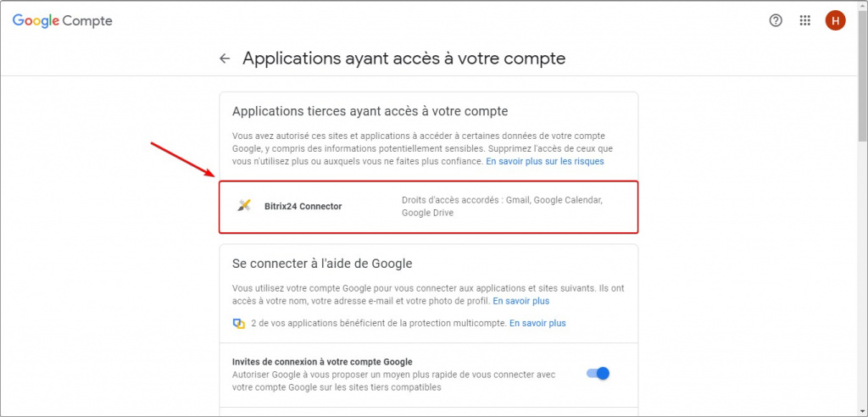This screenshot has width=868, height=417.
Task: Click the multi-account protection shield icon
Action: (x=239, y=324)
